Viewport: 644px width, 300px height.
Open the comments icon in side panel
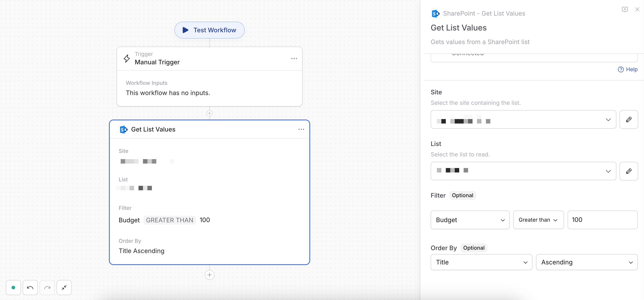(x=625, y=10)
